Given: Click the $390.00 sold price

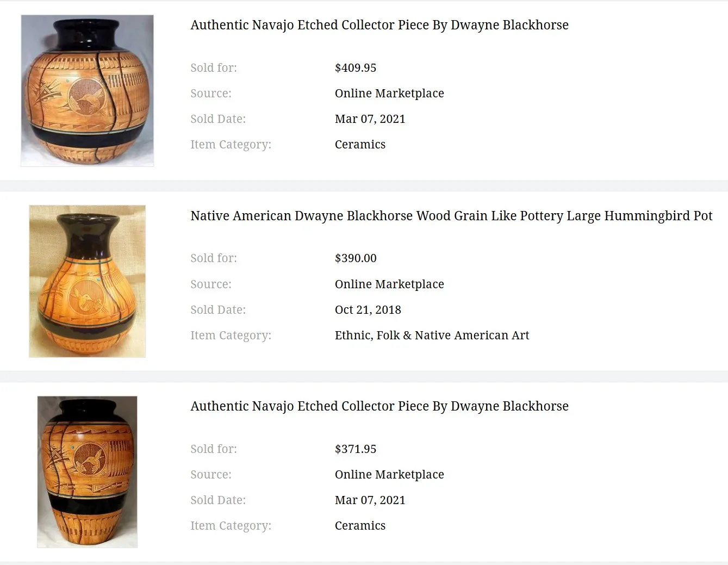Looking at the screenshot, I should (356, 258).
